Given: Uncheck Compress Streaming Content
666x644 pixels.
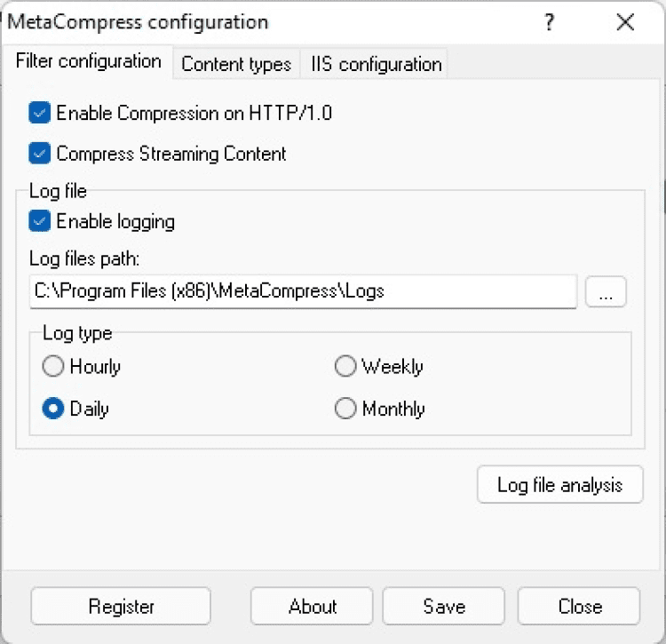Looking at the screenshot, I should coord(40,154).
